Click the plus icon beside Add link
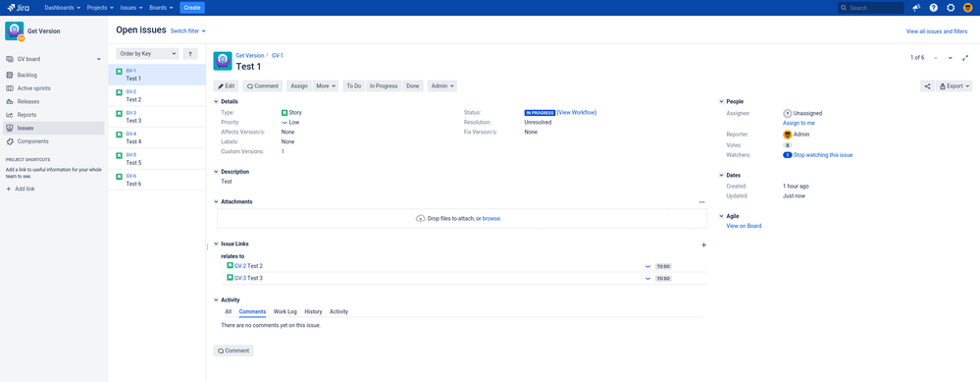The image size is (980, 382). click(9, 189)
